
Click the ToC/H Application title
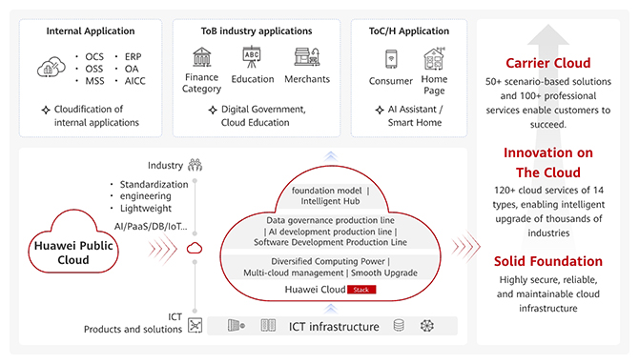(x=409, y=30)
